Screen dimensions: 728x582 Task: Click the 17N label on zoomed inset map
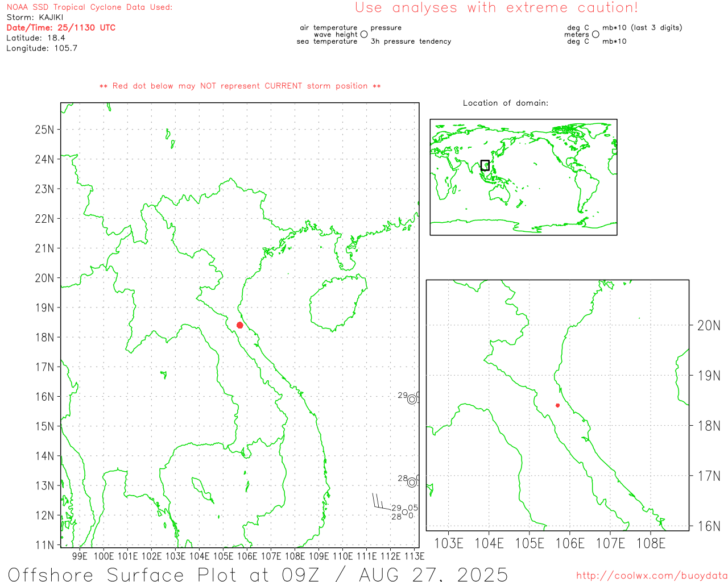coord(709,476)
